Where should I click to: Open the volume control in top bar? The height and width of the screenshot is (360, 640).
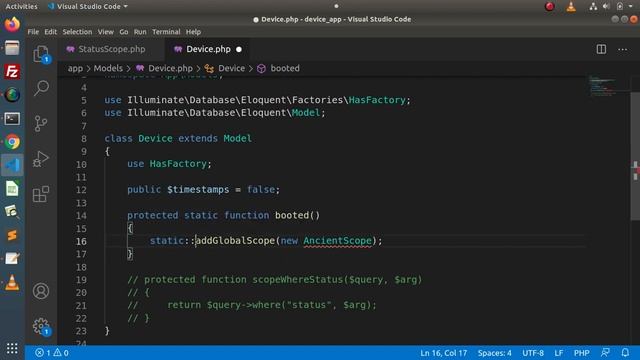(606, 7)
